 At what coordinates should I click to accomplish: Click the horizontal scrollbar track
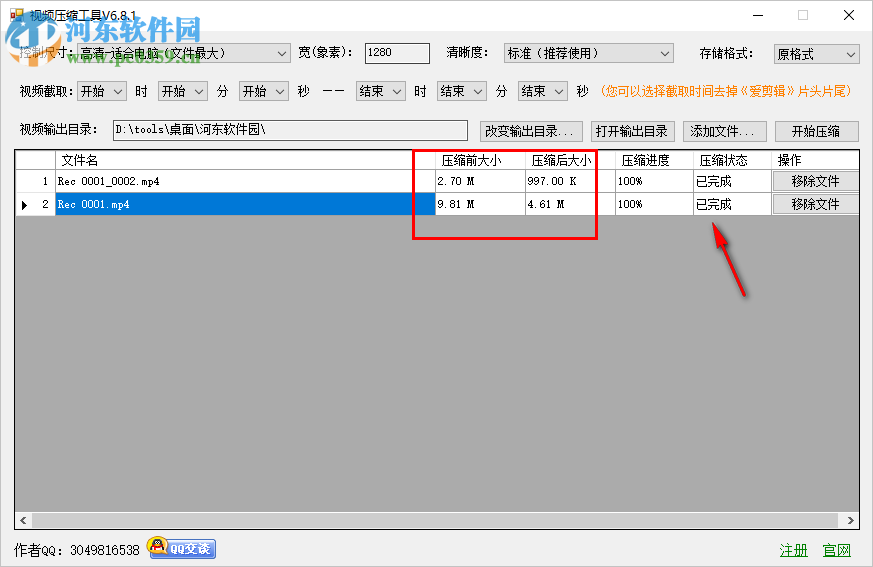[435, 520]
